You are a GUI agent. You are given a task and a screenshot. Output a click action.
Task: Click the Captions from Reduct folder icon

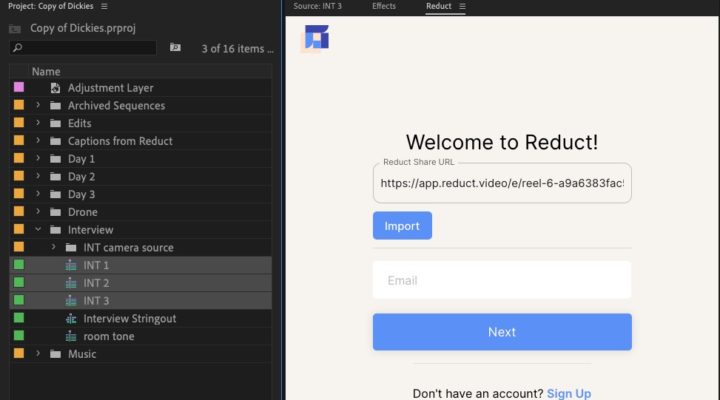click(x=56, y=141)
